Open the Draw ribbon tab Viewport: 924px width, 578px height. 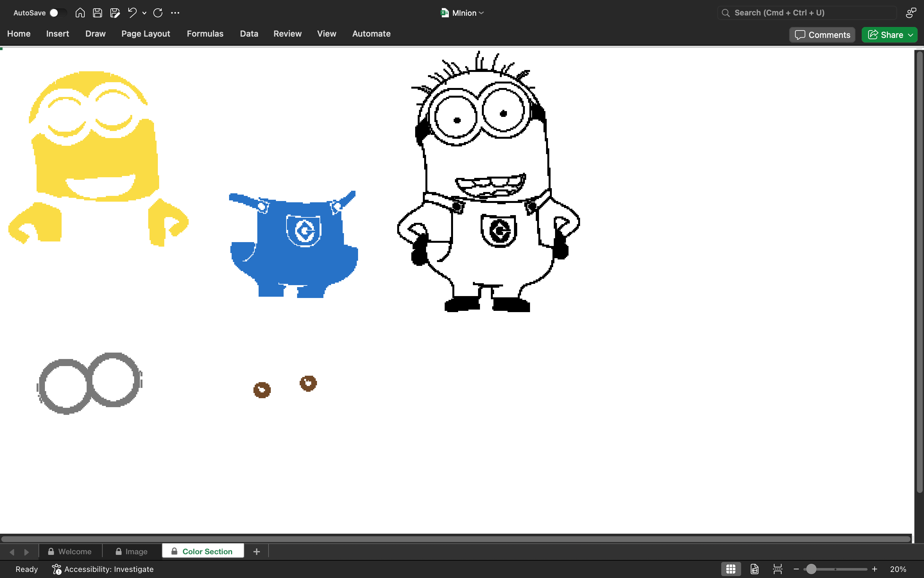(x=96, y=34)
